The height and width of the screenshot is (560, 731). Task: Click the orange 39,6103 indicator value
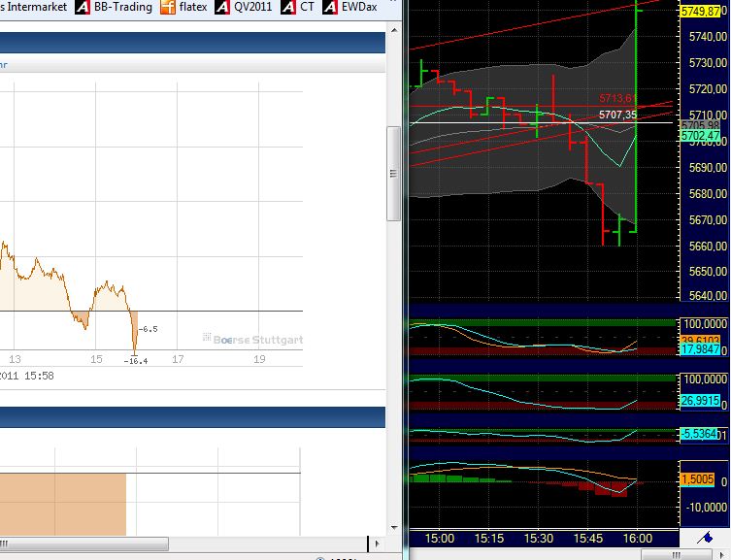tap(700, 340)
